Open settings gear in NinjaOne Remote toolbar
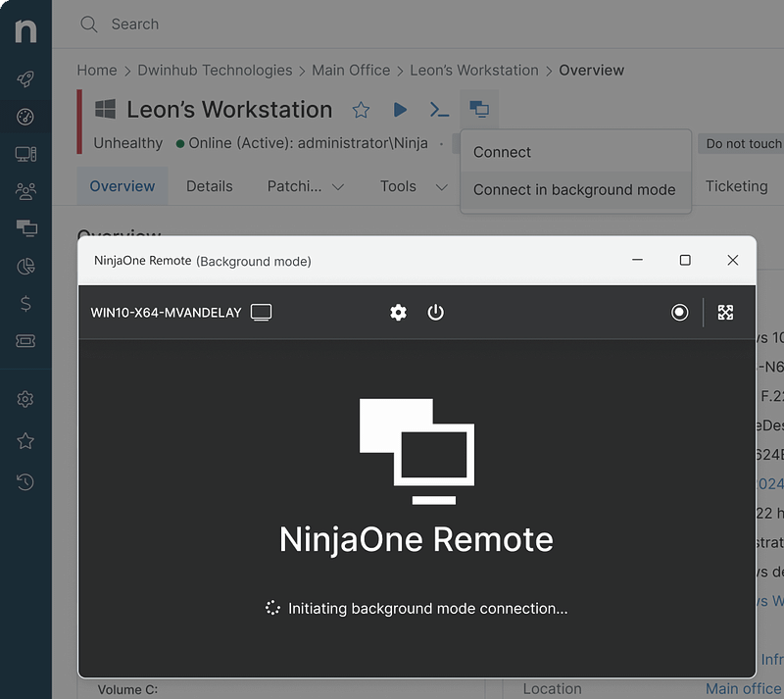Screen dimensions: 784x699 point(398,313)
